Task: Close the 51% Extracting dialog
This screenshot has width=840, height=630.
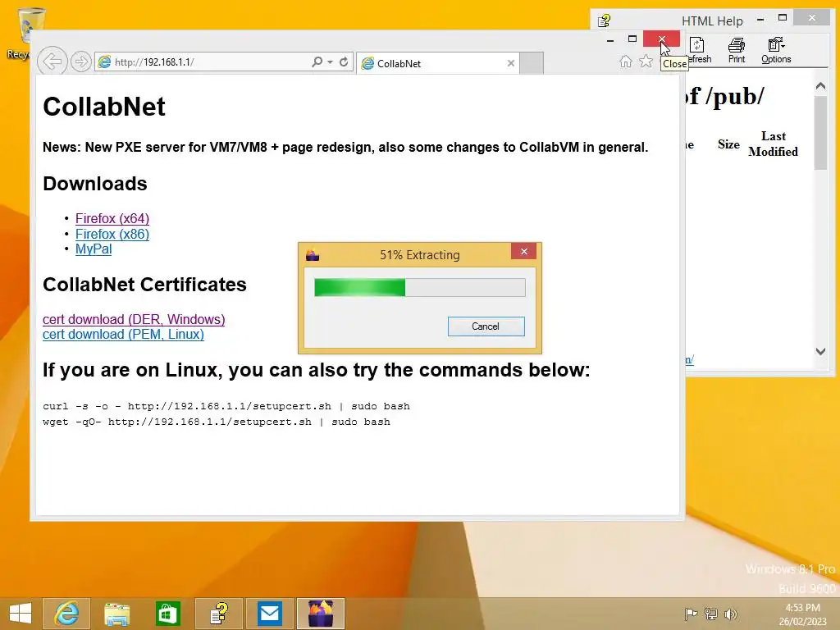Action: click(523, 251)
